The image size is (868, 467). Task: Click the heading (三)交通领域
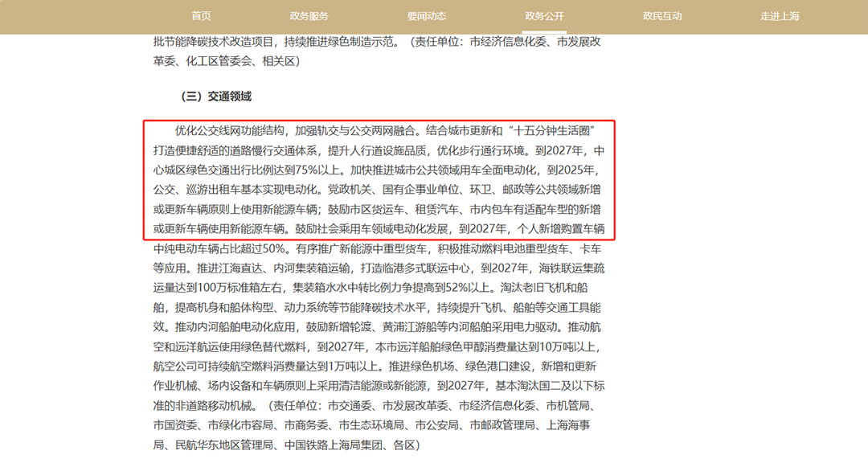click(x=216, y=96)
